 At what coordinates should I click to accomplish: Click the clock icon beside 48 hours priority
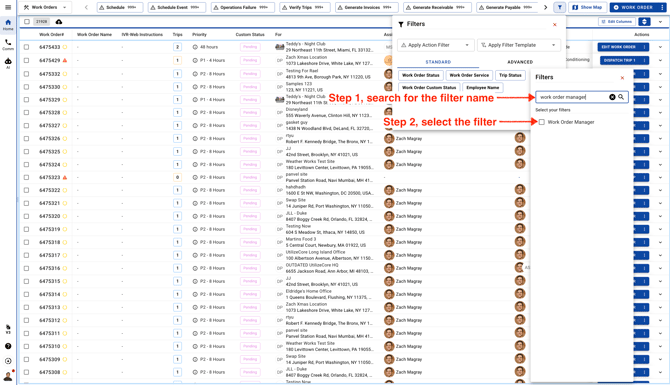195,47
